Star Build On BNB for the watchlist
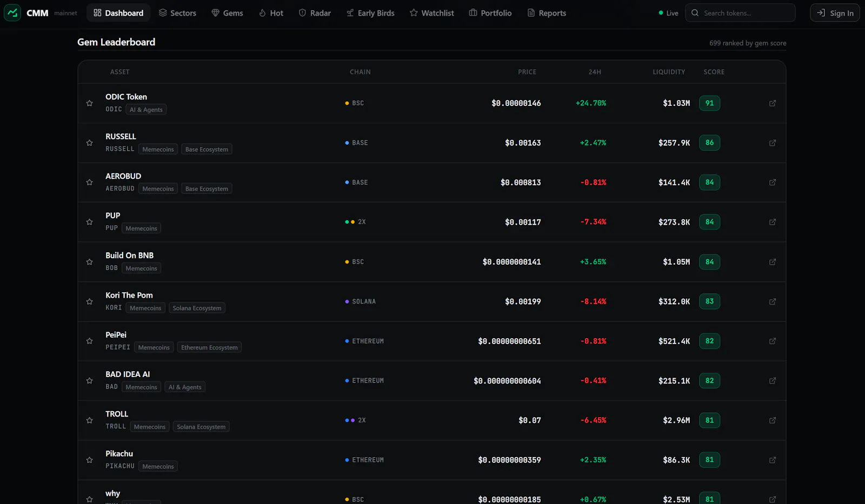This screenshot has width=865, height=504. point(90,261)
